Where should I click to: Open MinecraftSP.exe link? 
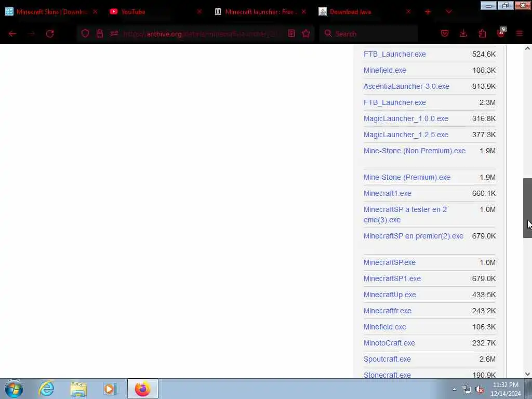[389, 262]
